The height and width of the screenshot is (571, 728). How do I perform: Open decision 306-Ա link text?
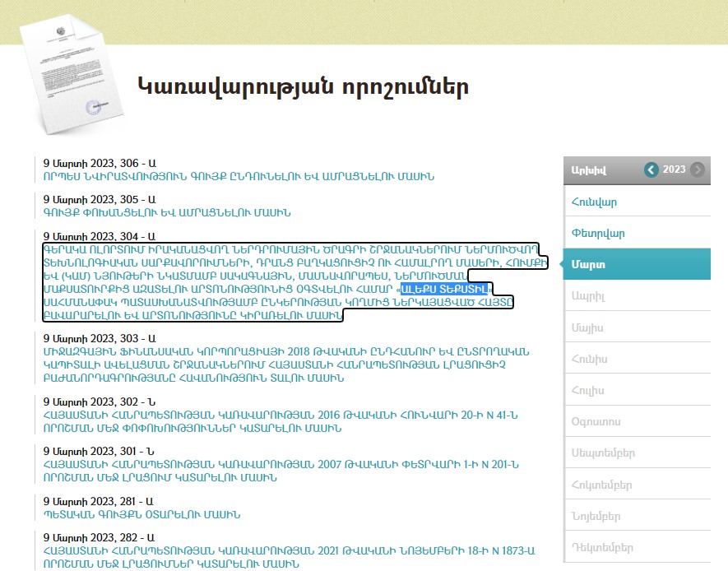coord(239,176)
